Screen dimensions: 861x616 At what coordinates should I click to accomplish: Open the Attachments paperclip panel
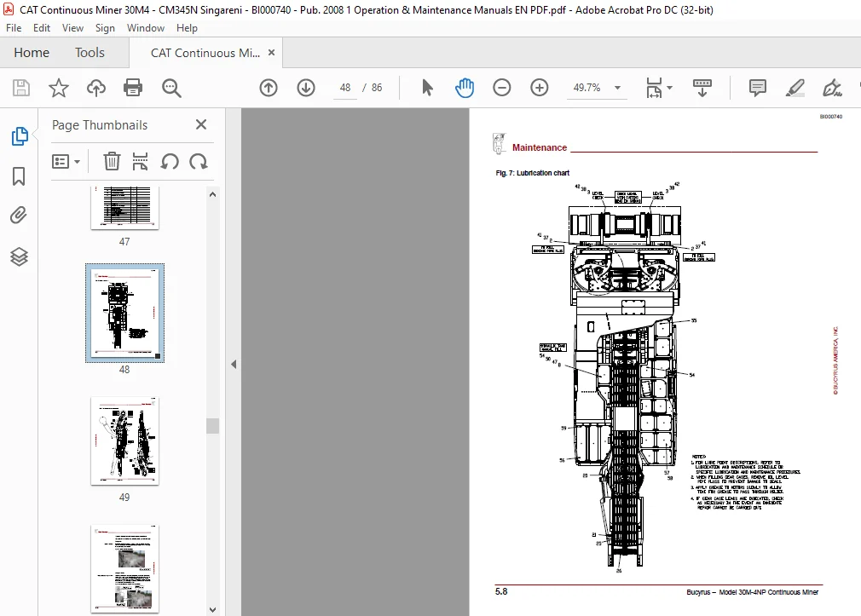pos(19,216)
